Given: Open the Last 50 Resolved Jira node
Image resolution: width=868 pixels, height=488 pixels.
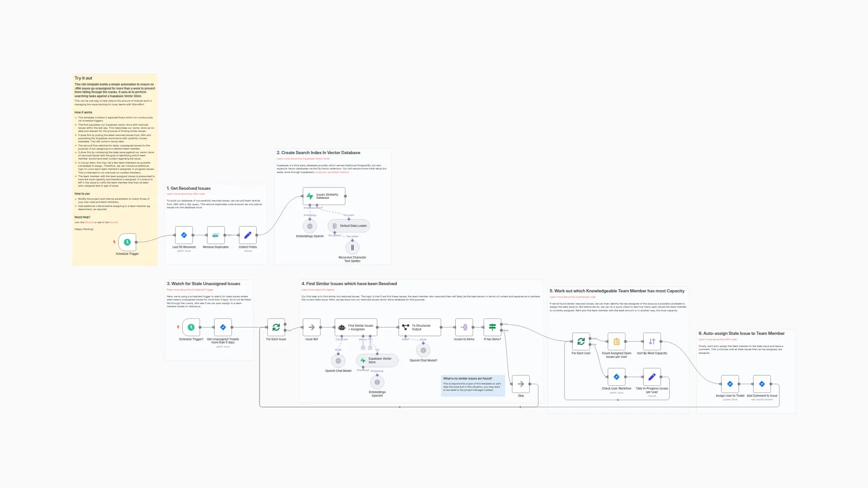Looking at the screenshot, I should click(184, 235).
